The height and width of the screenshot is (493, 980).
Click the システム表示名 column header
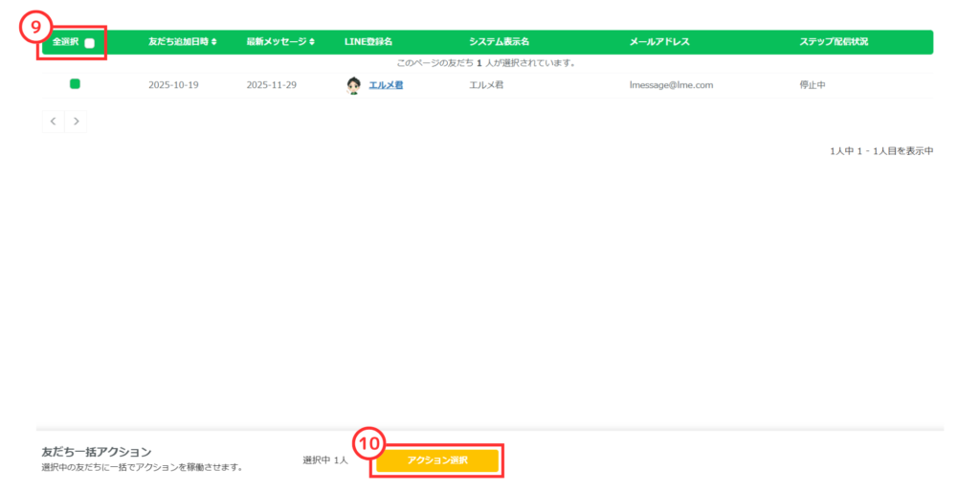pos(499,42)
